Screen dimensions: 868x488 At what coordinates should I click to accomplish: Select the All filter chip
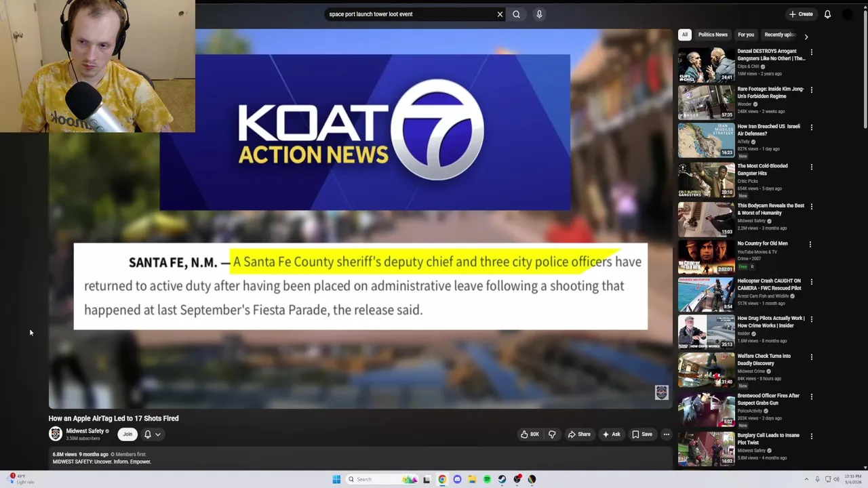pos(685,35)
